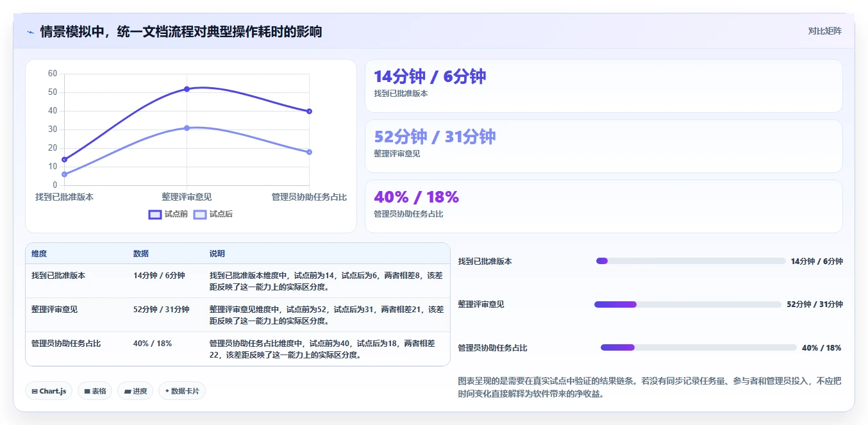Click the 进度 tag
Viewport: 868px width, 425px height.
point(135,391)
